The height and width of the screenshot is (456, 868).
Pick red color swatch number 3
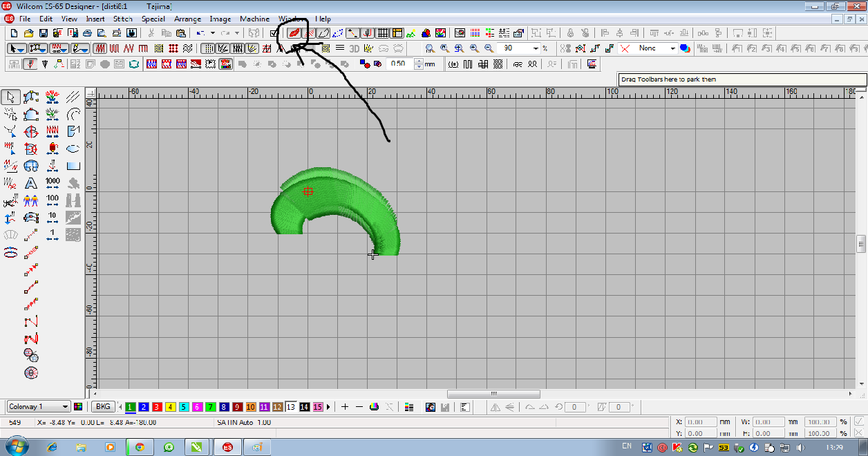pyautogui.click(x=157, y=407)
